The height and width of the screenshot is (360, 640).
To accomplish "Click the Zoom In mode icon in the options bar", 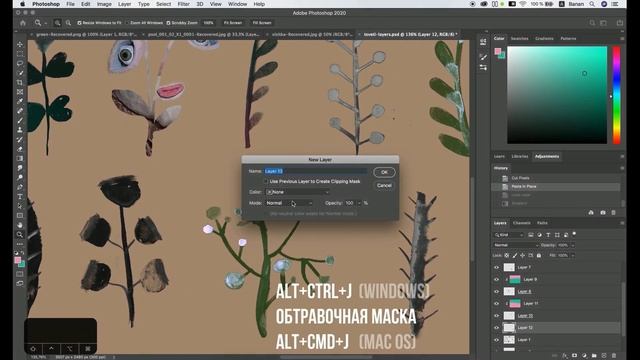I will [57, 23].
